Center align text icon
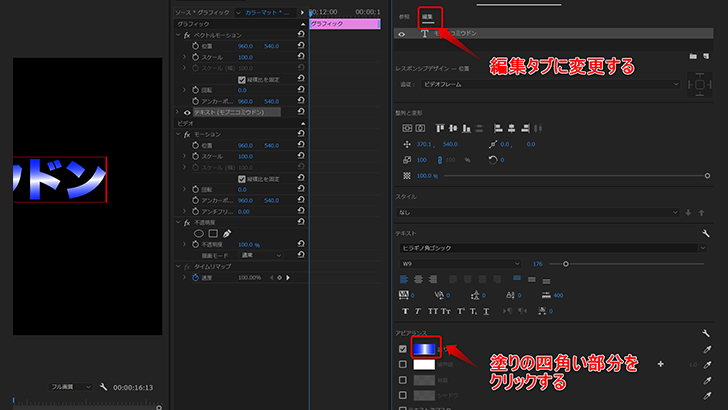Screen dimensions: 728x410 coord(418,279)
